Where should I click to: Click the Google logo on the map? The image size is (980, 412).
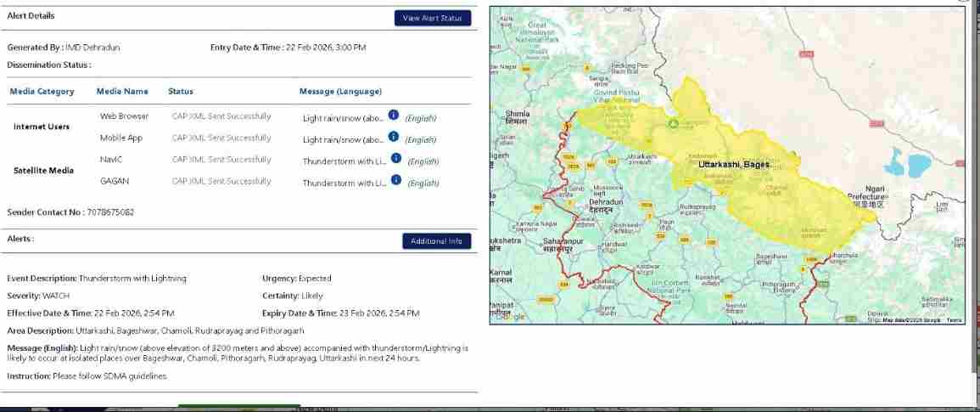[x=510, y=317]
